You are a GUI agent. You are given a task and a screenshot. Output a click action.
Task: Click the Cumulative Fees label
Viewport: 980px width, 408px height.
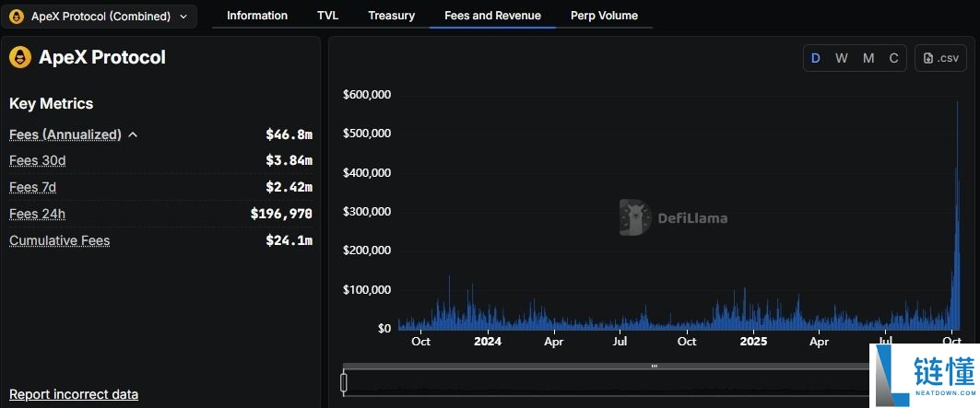(59, 240)
